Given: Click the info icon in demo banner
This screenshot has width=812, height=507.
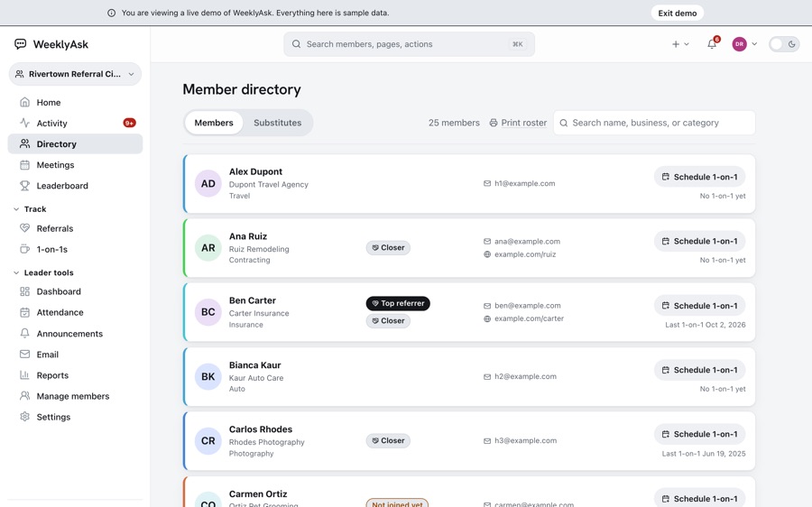Looking at the screenshot, I should pos(111,13).
